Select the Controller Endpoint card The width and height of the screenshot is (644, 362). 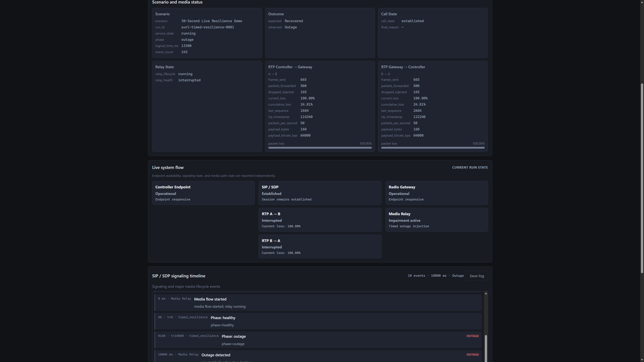pyautogui.click(x=203, y=193)
